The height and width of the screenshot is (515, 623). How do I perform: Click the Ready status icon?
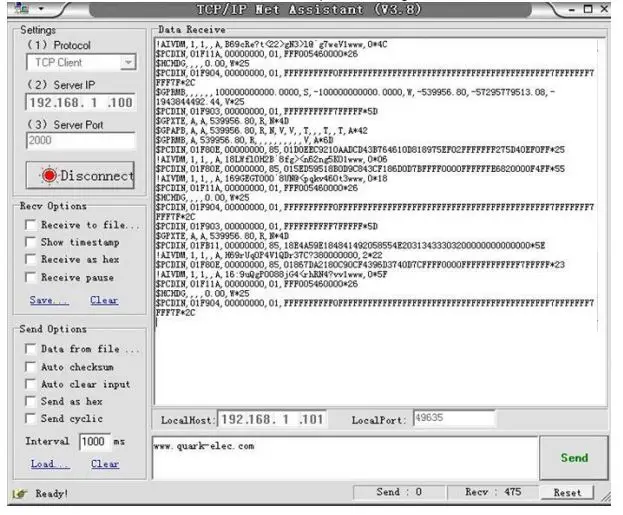click(x=19, y=494)
